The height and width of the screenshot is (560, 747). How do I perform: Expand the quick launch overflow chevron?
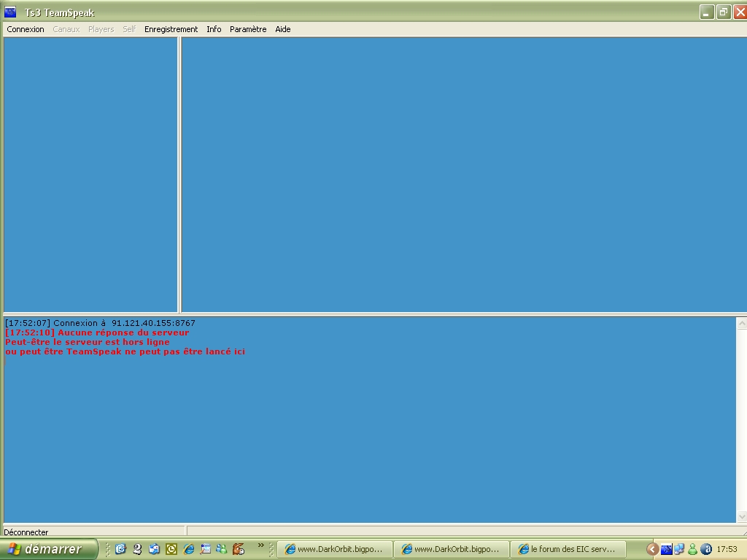(260, 545)
